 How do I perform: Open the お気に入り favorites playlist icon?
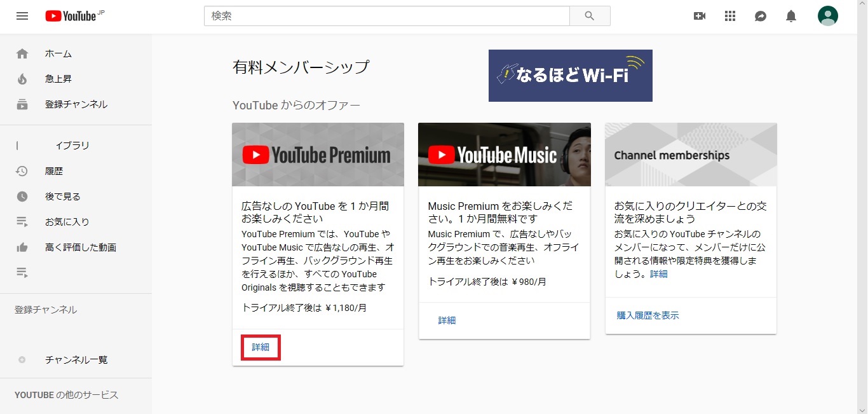tap(22, 221)
